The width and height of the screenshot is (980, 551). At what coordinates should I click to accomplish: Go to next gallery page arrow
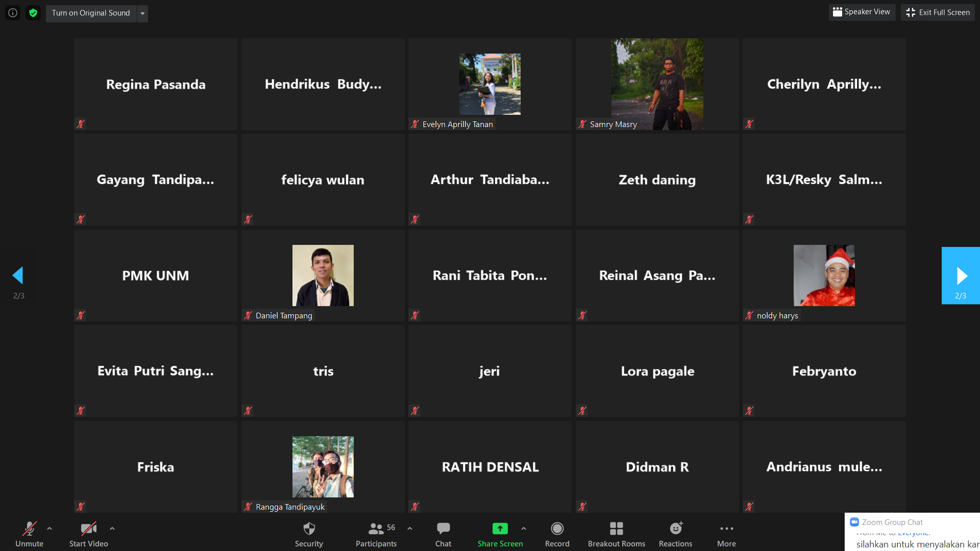coord(961,275)
